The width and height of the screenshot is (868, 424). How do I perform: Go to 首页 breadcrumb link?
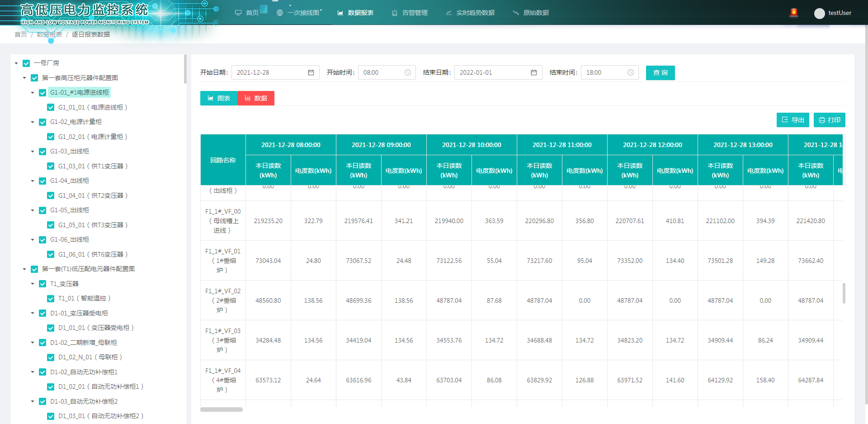pyautogui.click(x=21, y=34)
